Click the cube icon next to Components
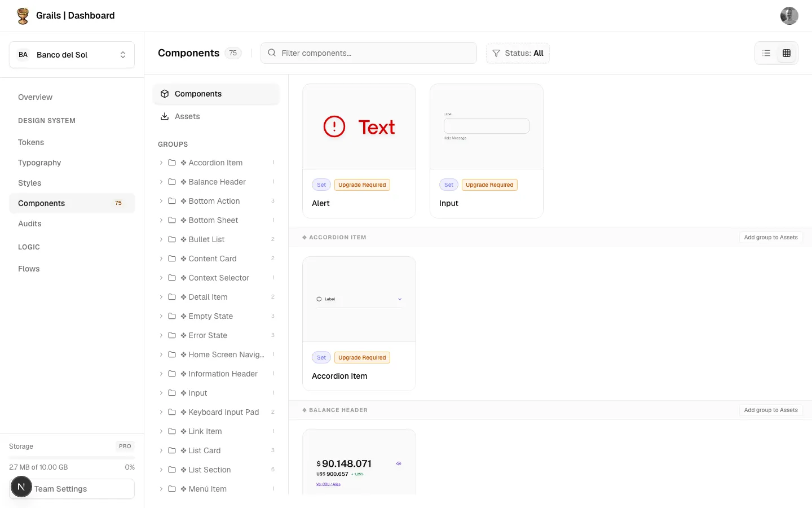The image size is (812, 508). pyautogui.click(x=165, y=94)
